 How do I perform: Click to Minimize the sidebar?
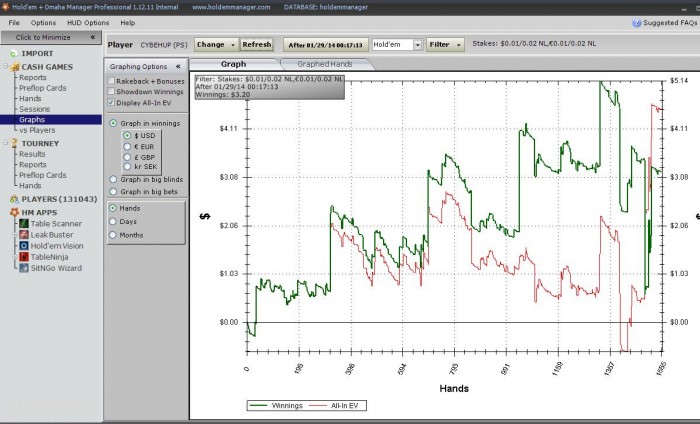[x=51, y=37]
